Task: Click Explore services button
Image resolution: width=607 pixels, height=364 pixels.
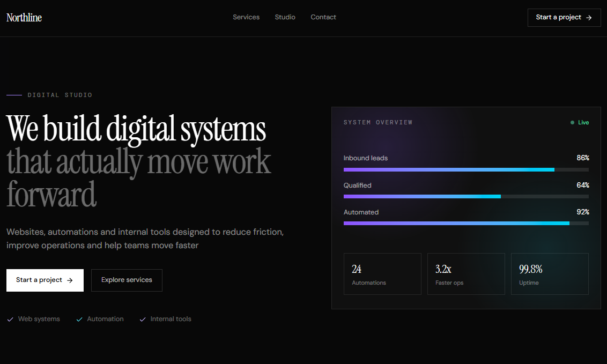Action: point(127,280)
